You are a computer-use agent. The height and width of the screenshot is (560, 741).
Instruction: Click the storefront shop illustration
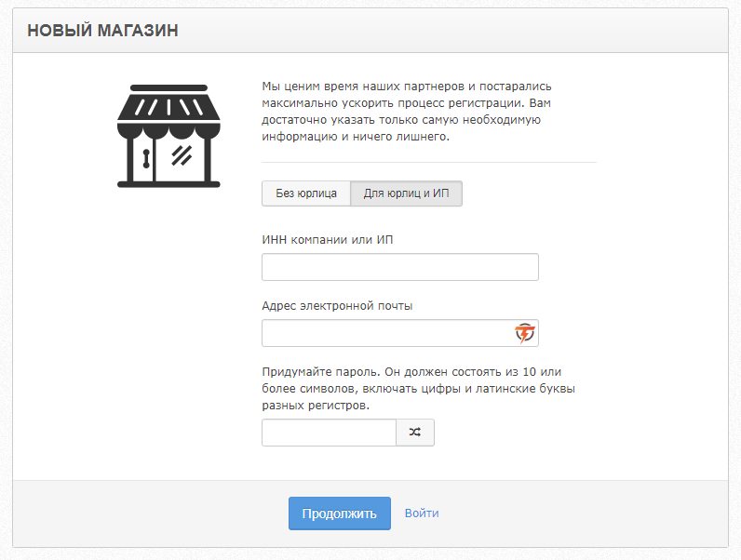coord(168,136)
